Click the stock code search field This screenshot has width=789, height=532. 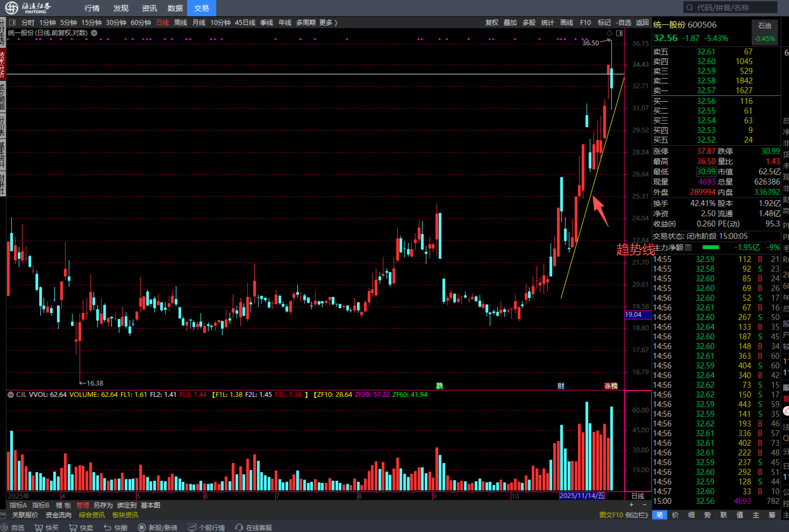pos(731,8)
